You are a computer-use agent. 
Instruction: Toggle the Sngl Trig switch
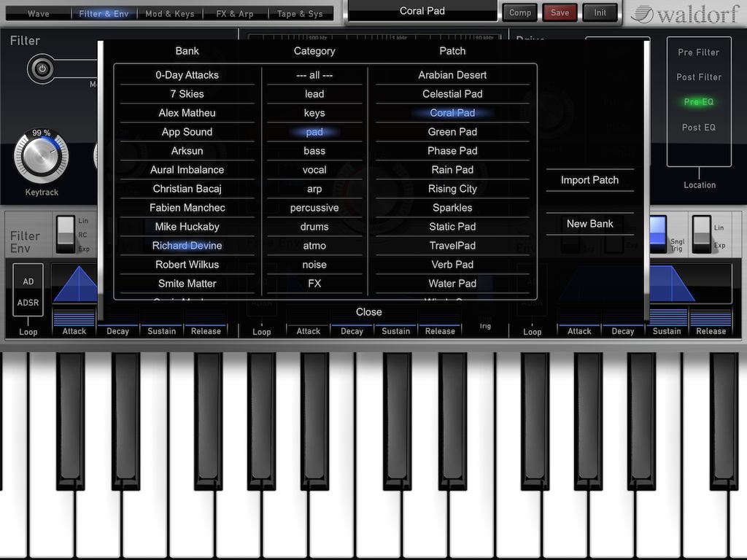point(658,234)
